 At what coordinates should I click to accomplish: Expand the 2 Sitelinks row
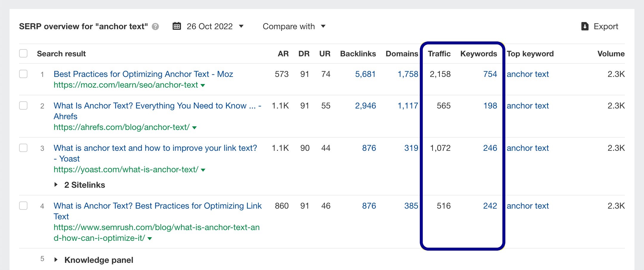(56, 185)
